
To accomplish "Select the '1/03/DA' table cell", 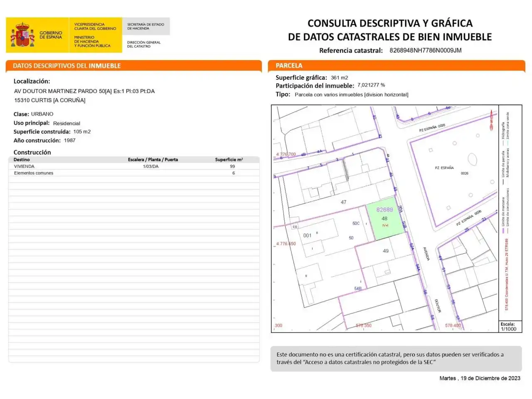I will click(x=150, y=166).
